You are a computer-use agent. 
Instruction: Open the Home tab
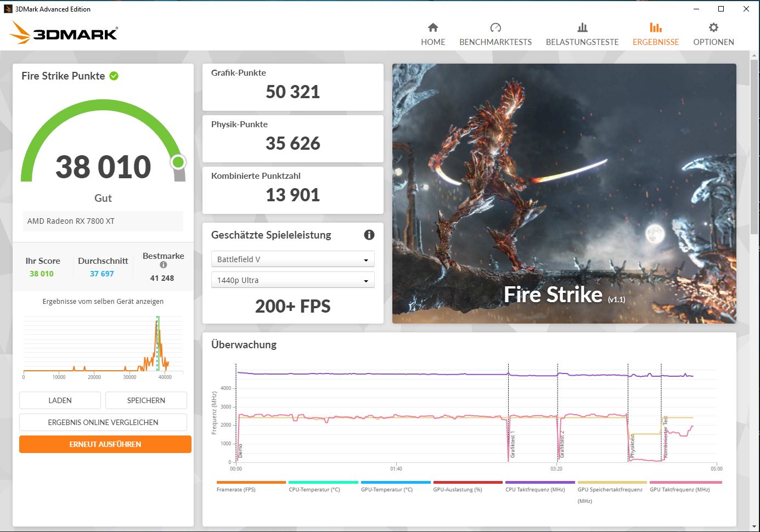(x=433, y=34)
